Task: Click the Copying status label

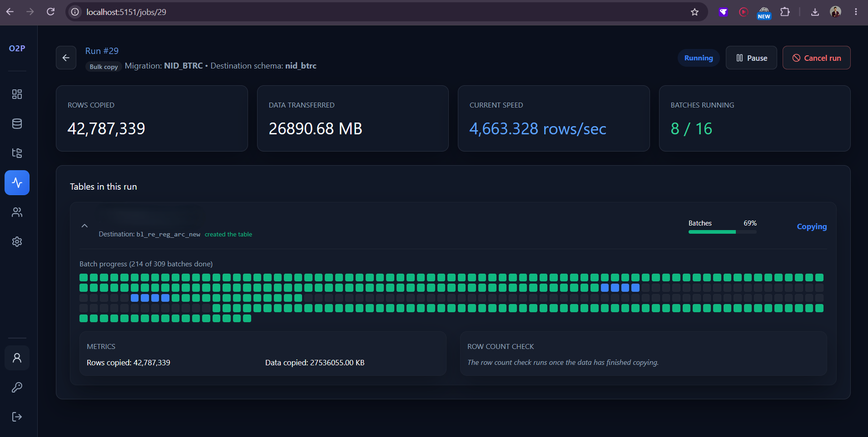Action: [812, 226]
